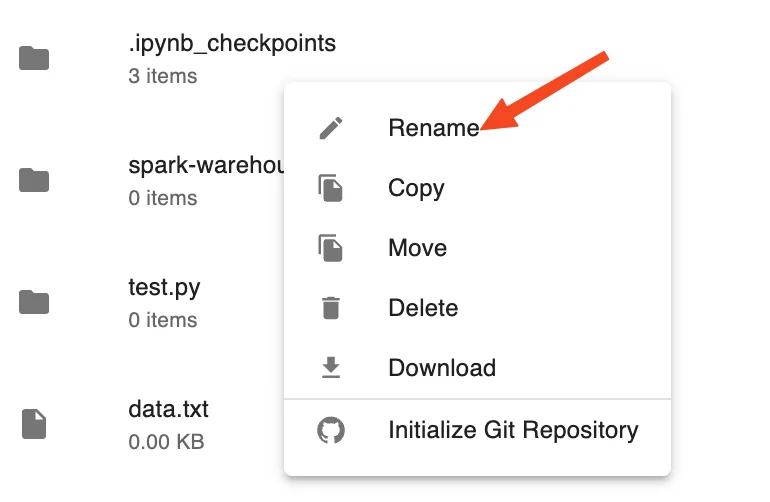Select Delete from the menu
Screen dimensions: 770x502
tap(477, 308)
